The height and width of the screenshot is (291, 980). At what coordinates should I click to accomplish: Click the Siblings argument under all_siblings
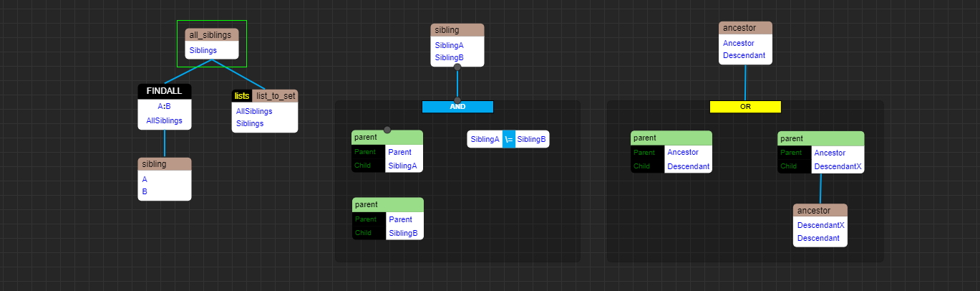pos(203,50)
